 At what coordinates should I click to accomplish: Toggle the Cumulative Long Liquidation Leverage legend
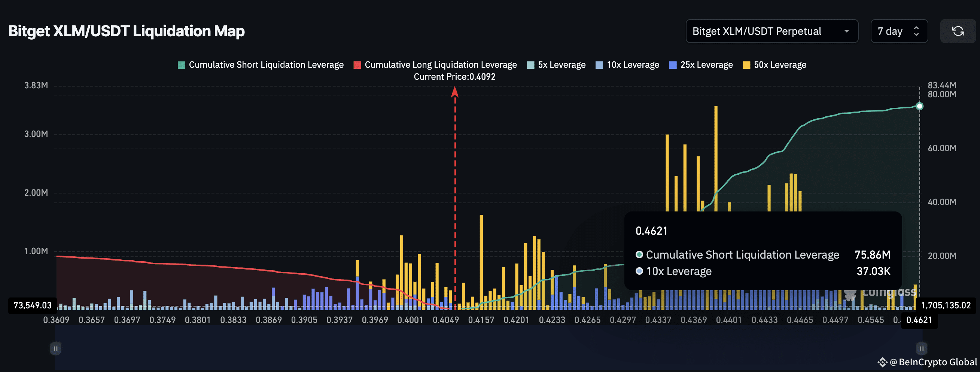[435, 65]
